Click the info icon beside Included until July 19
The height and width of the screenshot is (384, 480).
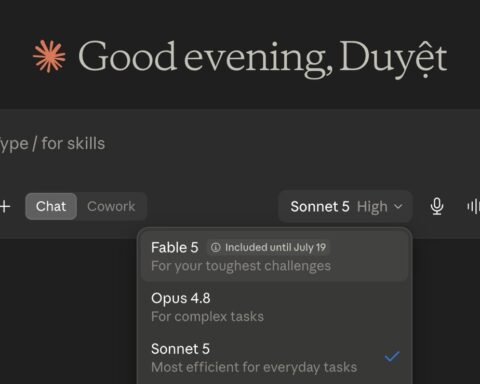[216, 247]
